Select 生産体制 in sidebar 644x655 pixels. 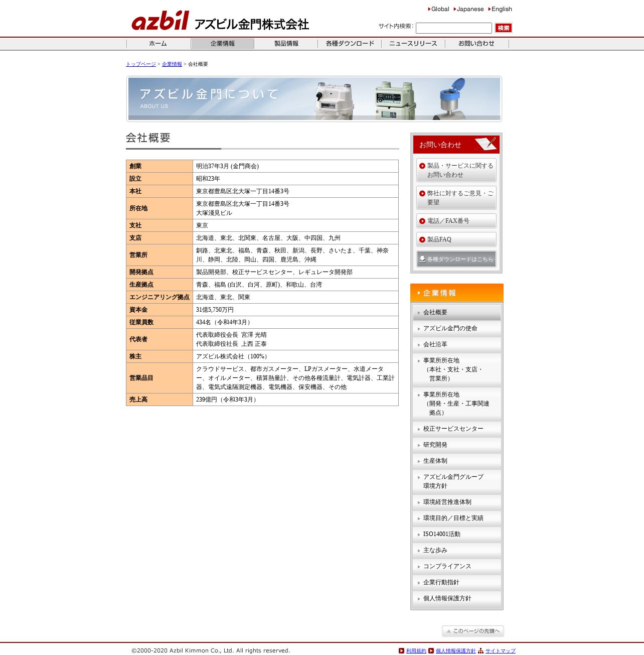(457, 461)
